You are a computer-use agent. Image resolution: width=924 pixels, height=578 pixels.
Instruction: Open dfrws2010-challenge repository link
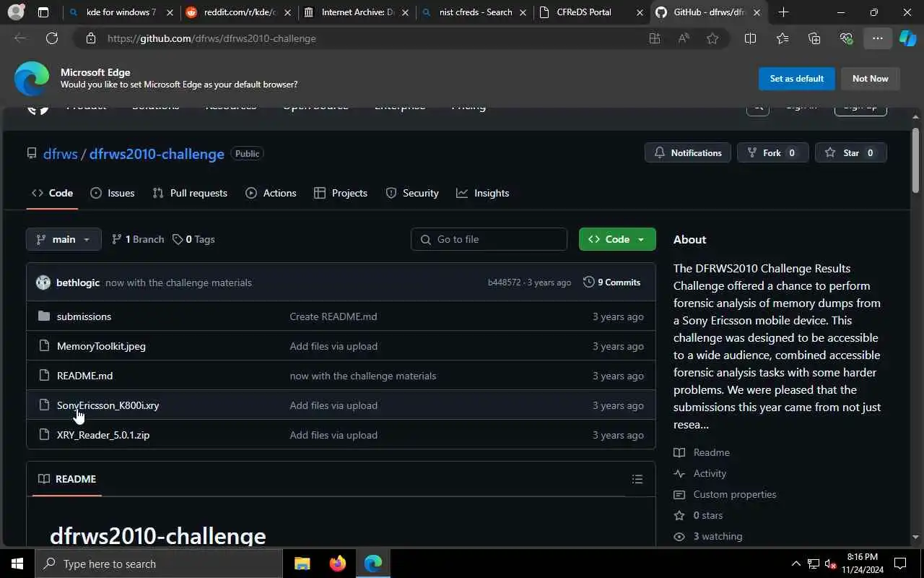click(x=157, y=154)
